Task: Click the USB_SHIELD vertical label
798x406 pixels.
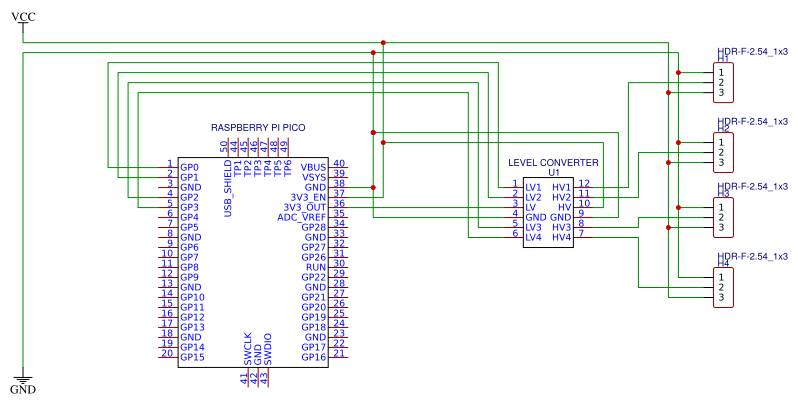Action: (x=228, y=189)
